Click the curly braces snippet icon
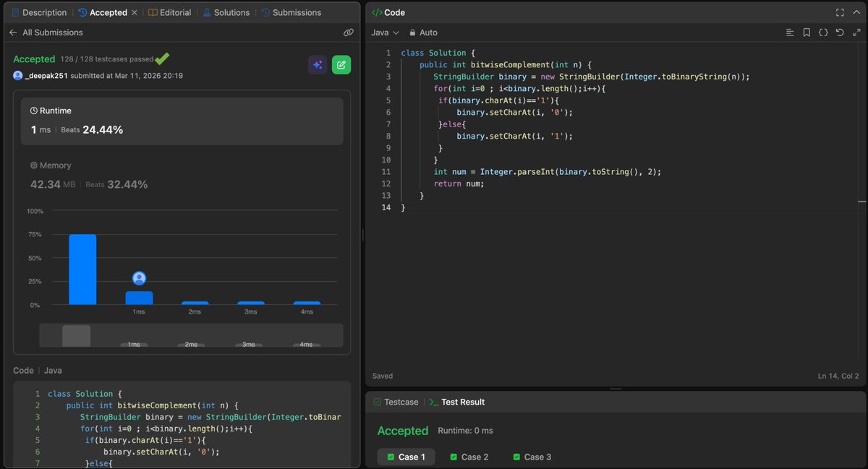Viewport: 868px width, 469px height. pos(823,33)
